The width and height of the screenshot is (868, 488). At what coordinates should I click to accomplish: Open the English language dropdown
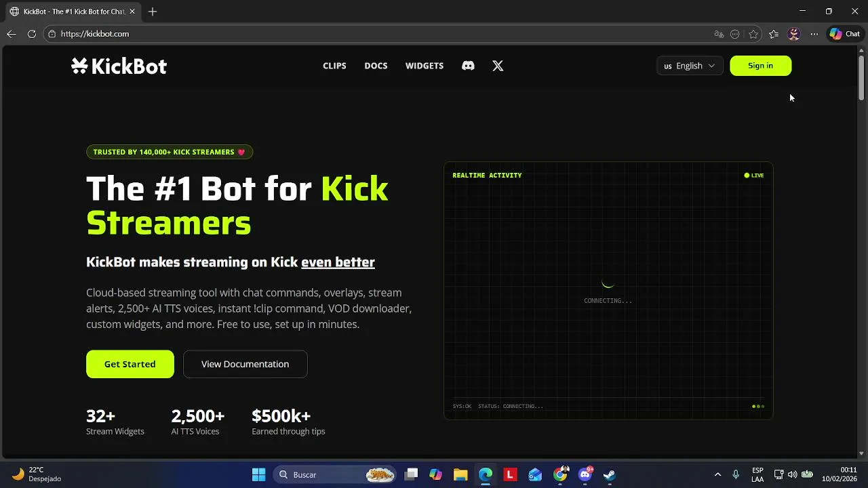point(690,66)
